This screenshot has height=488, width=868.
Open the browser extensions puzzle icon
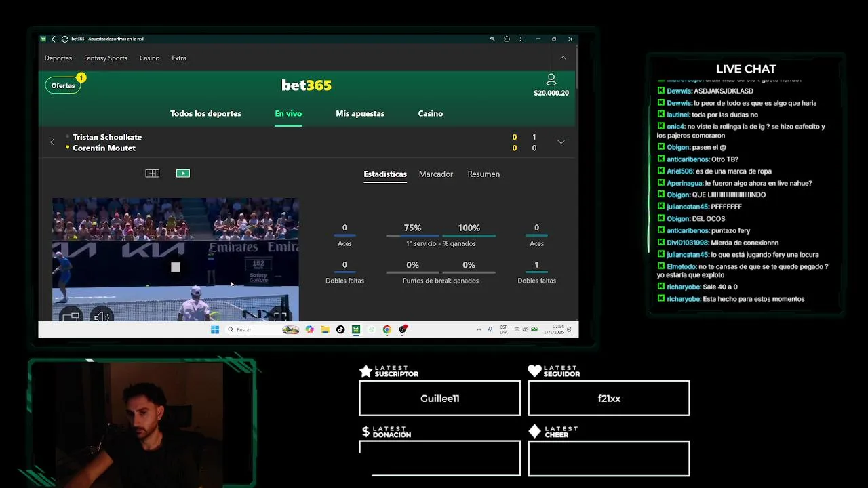pos(507,39)
